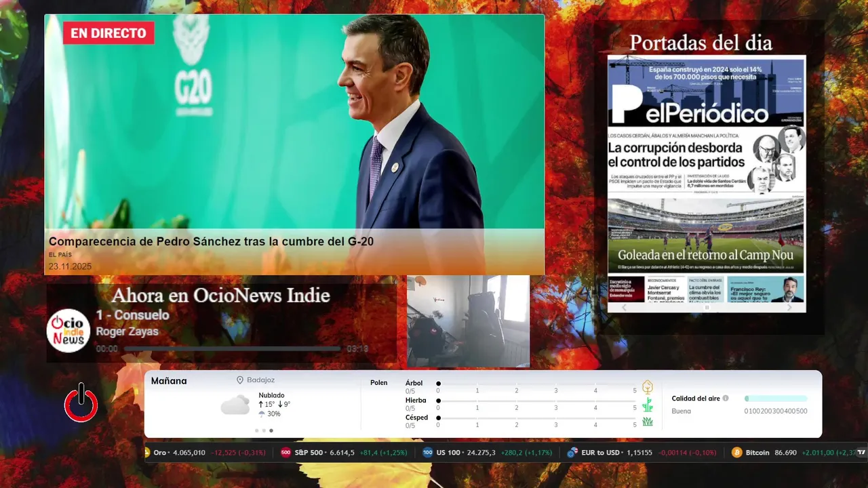The width and height of the screenshot is (868, 488).
Task: Click the Goleada en el retorno headline
Action: click(705, 256)
